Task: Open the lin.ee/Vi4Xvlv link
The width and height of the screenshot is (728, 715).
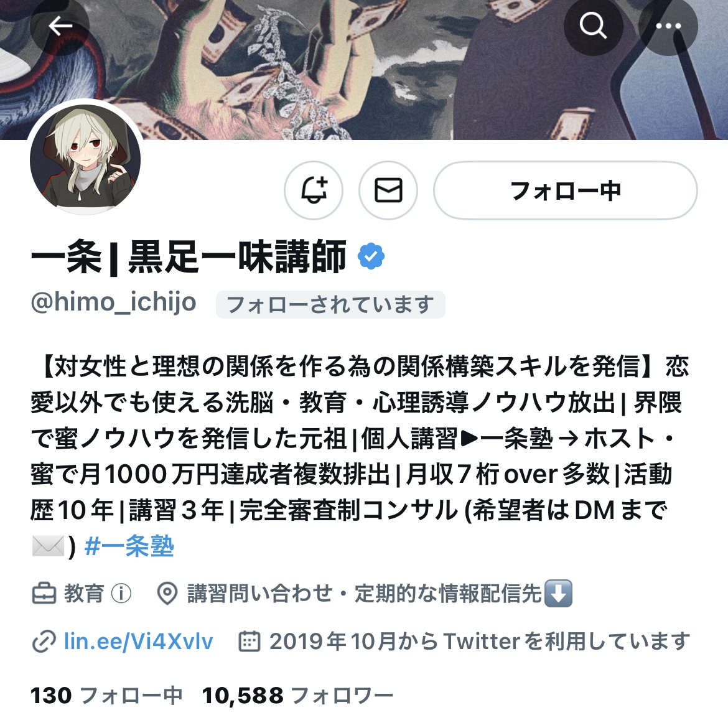Action: [x=138, y=641]
